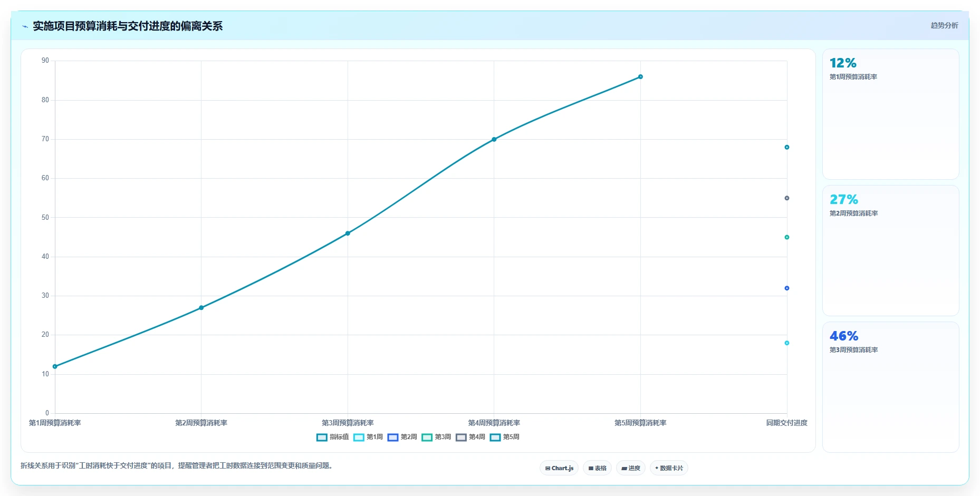This screenshot has height=496, width=980.
Task: Click the 趋势分析 label in the header
Action: click(x=944, y=25)
